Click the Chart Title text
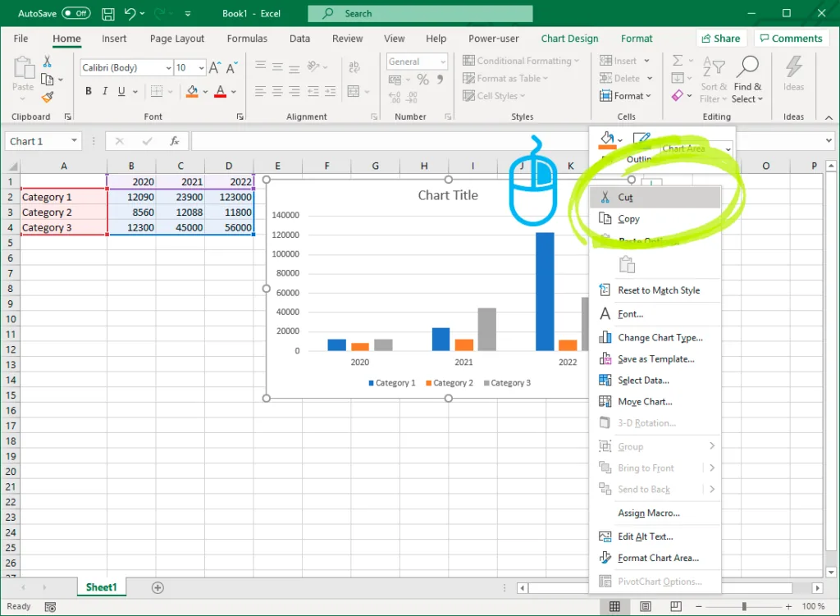Screen dimensions: 840x616 coord(448,195)
